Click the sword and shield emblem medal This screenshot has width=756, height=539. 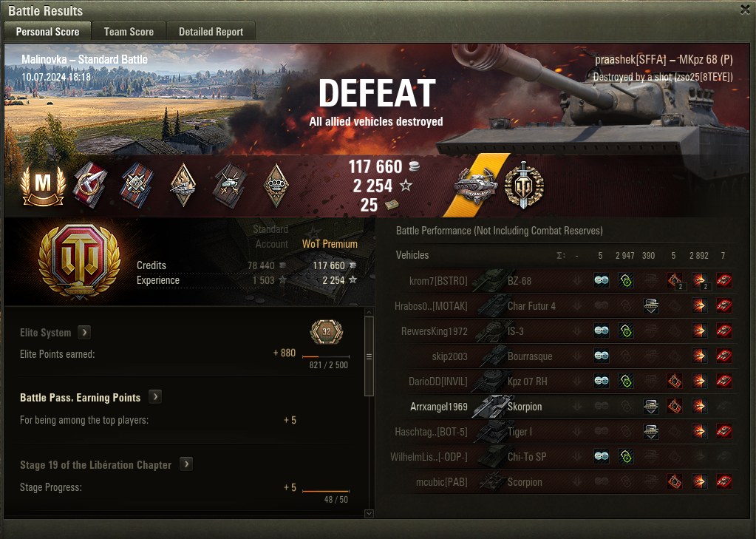[x=524, y=184]
